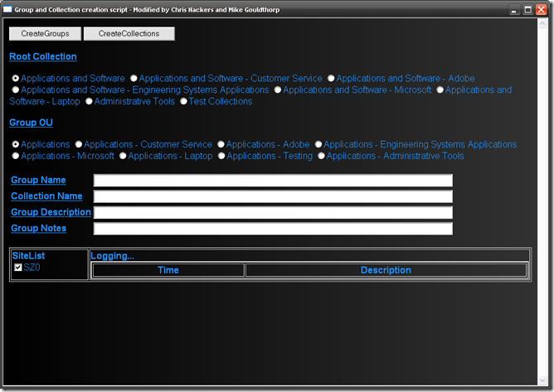
Task: Click the SiteList heading text
Action: click(x=28, y=256)
